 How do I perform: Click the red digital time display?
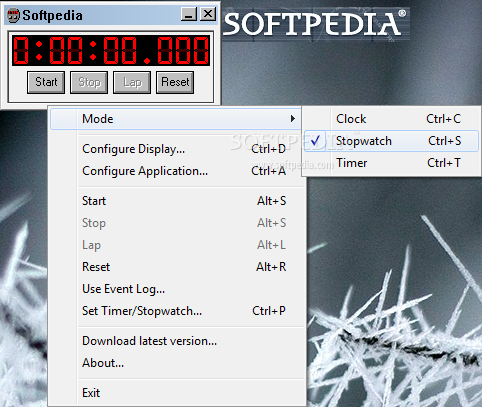111,50
